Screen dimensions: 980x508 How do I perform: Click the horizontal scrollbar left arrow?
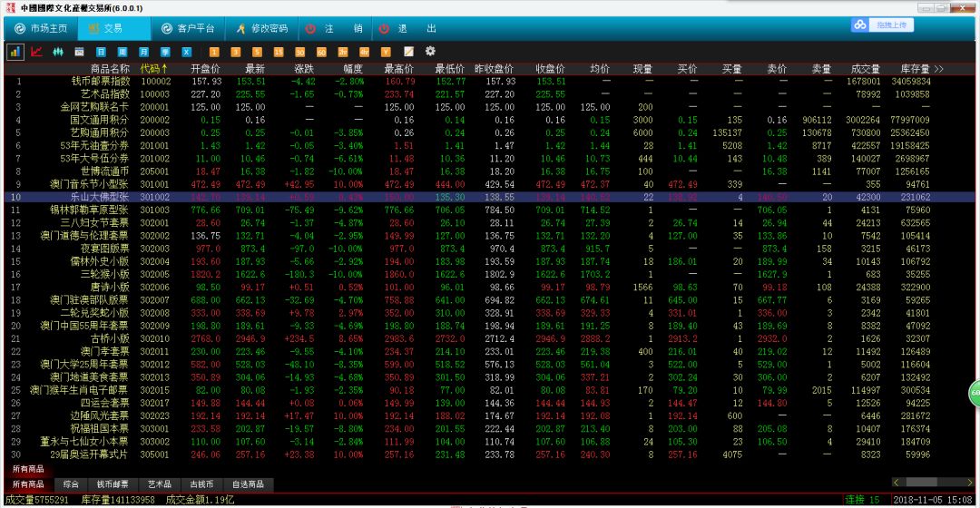pyautogui.click(x=897, y=483)
